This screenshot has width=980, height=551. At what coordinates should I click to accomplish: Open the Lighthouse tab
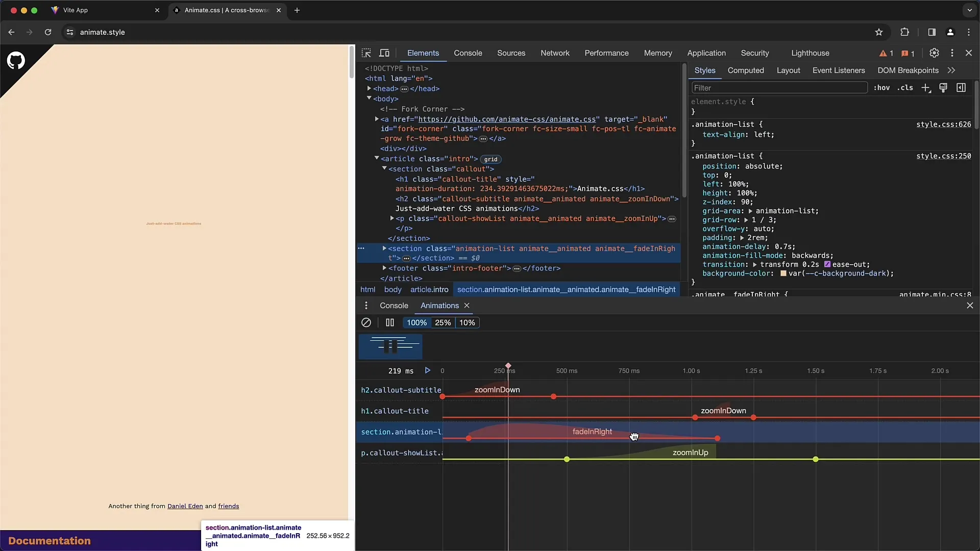click(x=810, y=53)
